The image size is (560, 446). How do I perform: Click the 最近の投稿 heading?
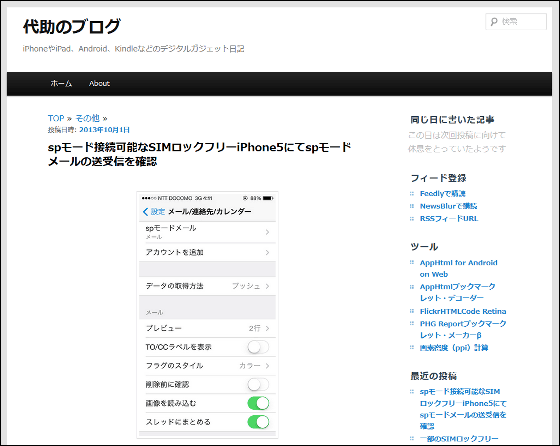click(x=433, y=376)
